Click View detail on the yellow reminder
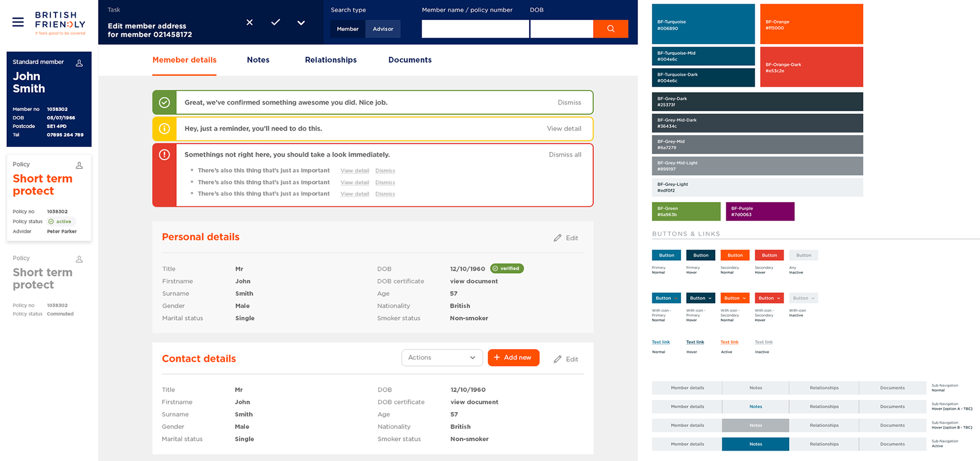Image resolution: width=980 pixels, height=461 pixels. (x=564, y=129)
